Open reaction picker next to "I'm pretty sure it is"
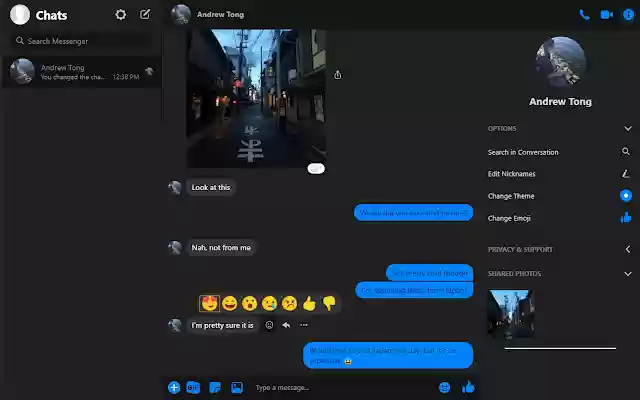Viewport: 640px width, 400px height. coord(269,325)
